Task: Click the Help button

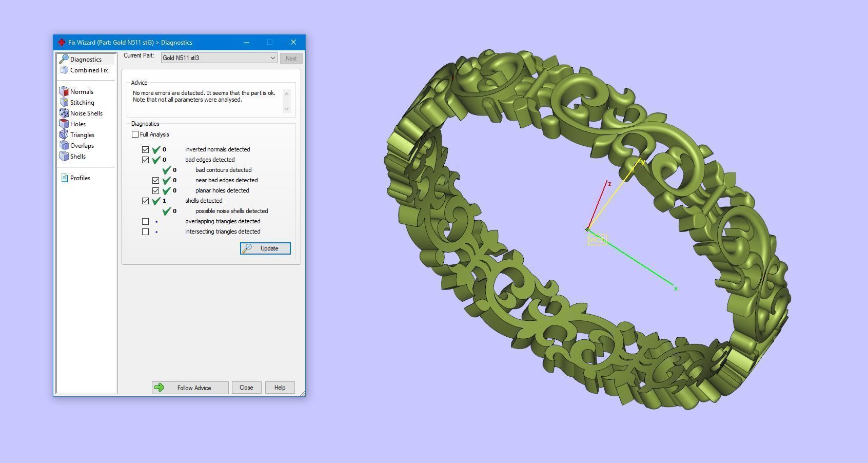Action: point(280,388)
